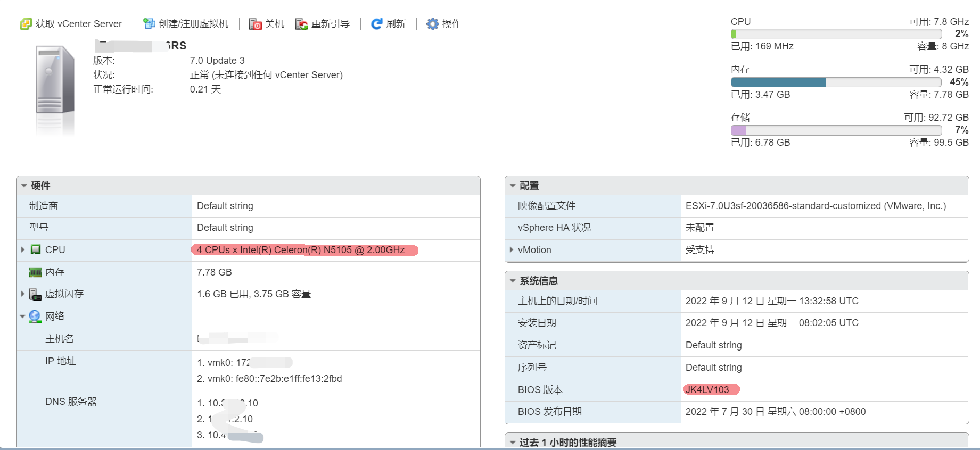Click the actions gear icon
This screenshot has height=450, width=980.
(x=433, y=24)
